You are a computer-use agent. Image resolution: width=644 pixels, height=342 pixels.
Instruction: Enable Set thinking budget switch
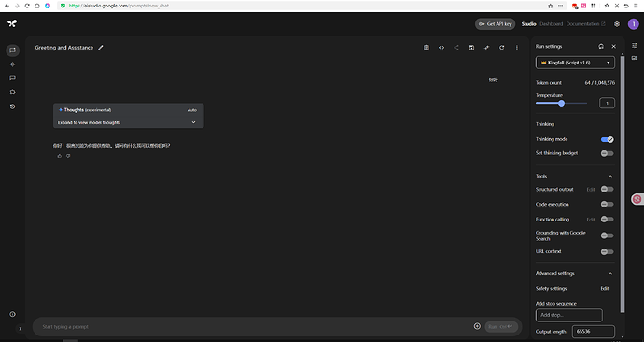tap(607, 153)
